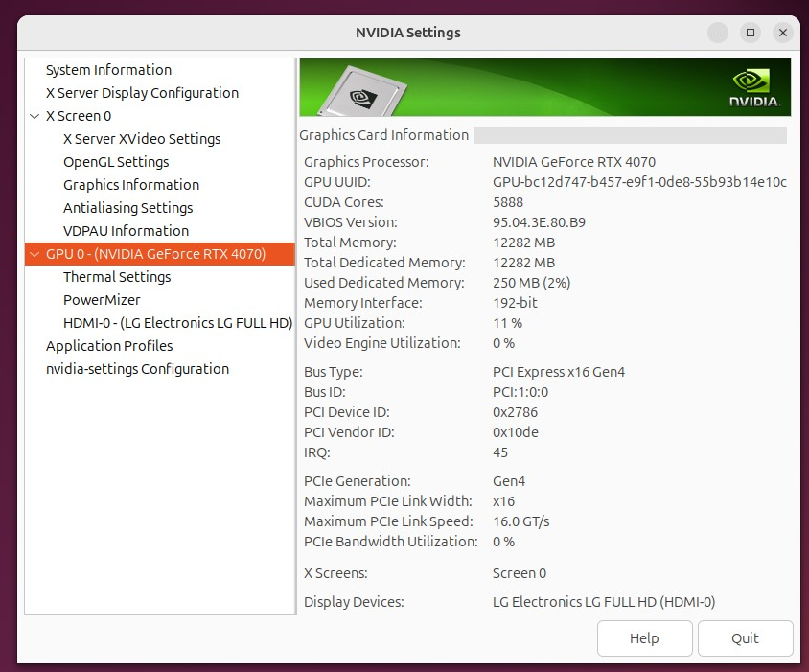Click IRQ value 45
The height and width of the screenshot is (672, 809).
500,452
